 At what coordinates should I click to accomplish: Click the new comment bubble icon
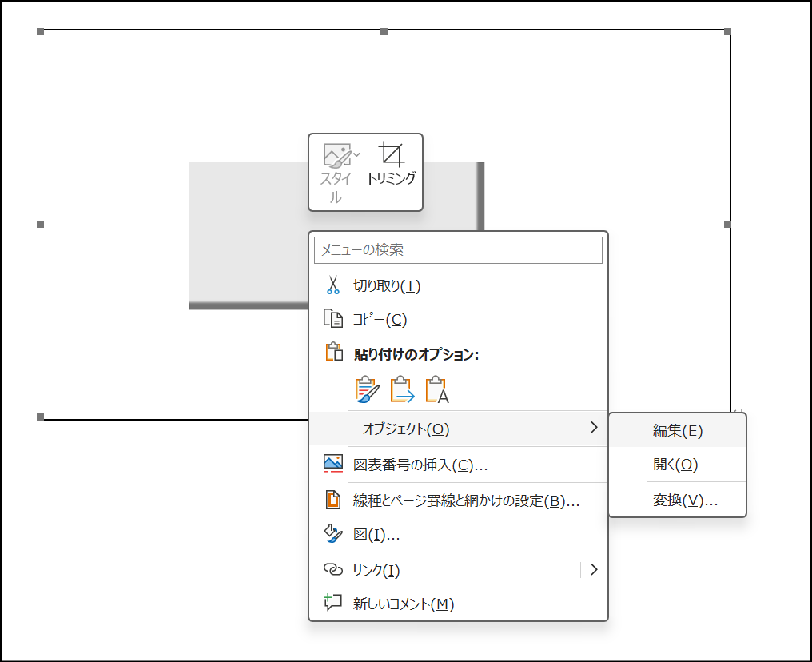tap(332, 602)
